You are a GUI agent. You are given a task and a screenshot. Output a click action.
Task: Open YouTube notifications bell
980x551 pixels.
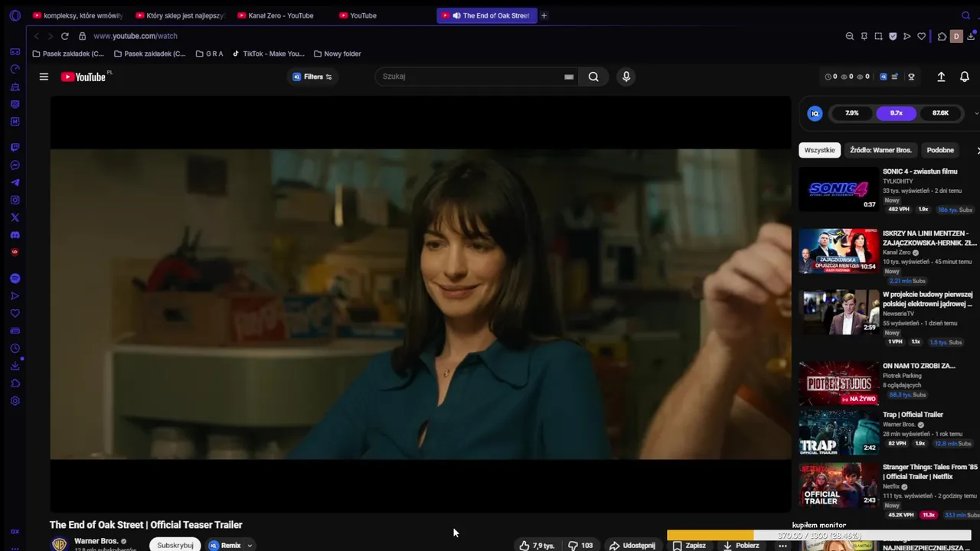click(x=965, y=77)
